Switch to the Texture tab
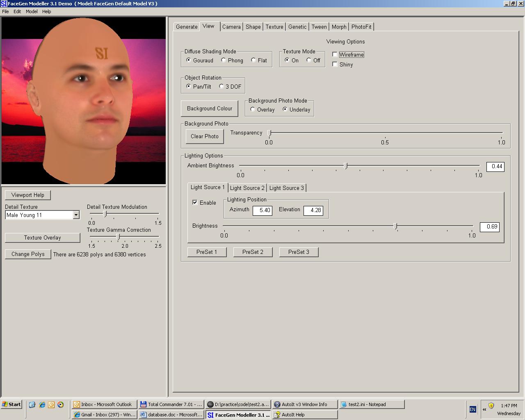Screen dimensions: 525x420 (274, 27)
